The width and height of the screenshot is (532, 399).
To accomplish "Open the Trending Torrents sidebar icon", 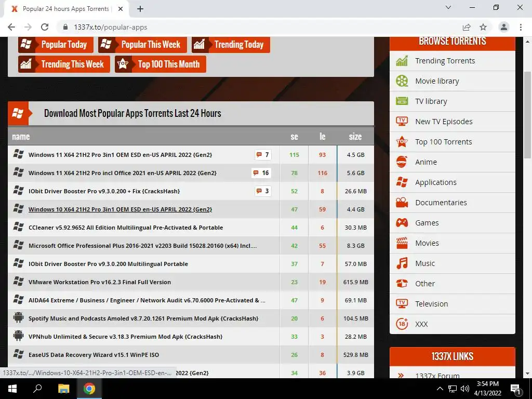I will 402,61.
